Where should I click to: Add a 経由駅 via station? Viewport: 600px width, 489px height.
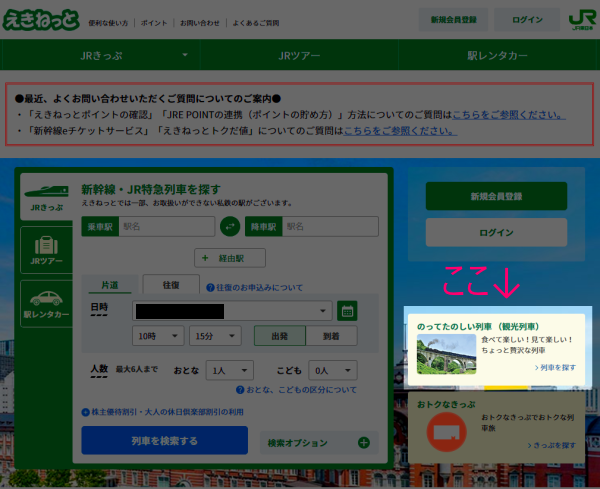tap(230, 258)
